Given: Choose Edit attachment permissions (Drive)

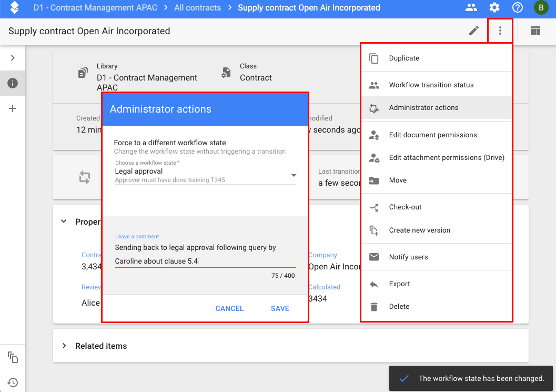Looking at the screenshot, I should coord(436,158).
